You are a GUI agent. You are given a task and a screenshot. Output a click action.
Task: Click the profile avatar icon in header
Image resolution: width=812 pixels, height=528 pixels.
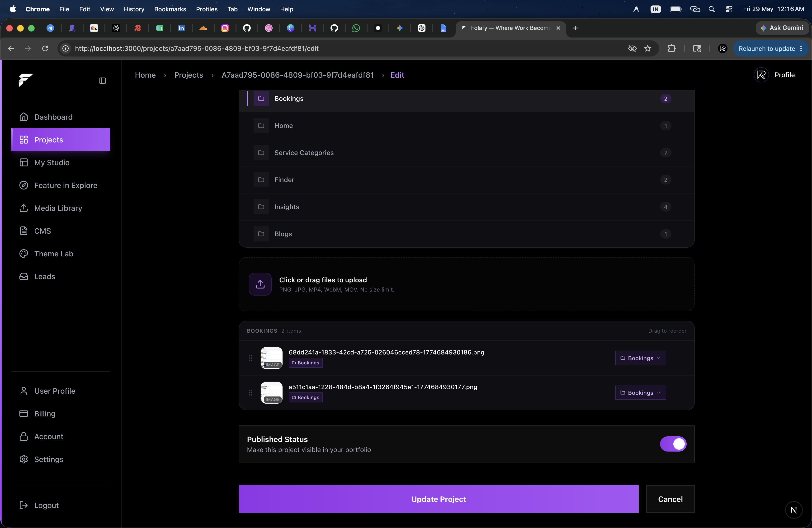pos(761,75)
